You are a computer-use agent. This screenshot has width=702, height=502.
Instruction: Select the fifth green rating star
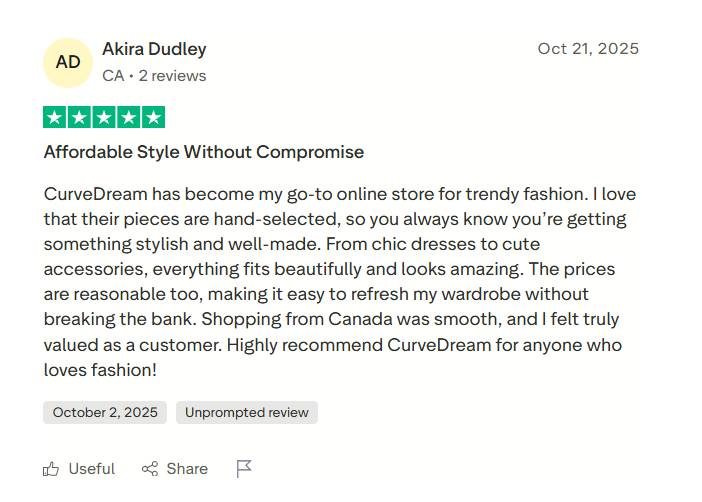coord(153,118)
